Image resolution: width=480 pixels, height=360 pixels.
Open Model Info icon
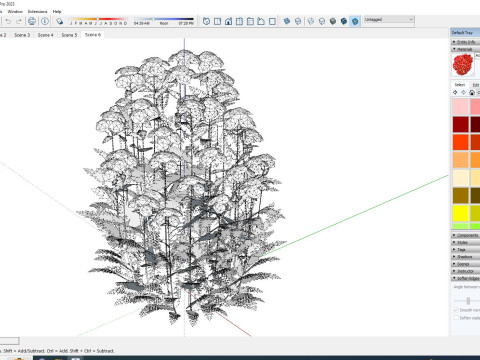click(45, 21)
